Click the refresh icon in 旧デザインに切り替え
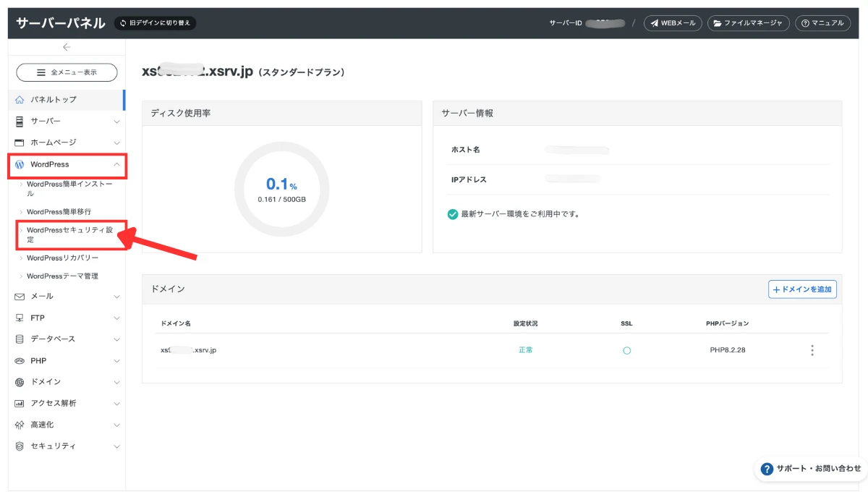The image size is (868, 492). pyautogui.click(x=123, y=23)
